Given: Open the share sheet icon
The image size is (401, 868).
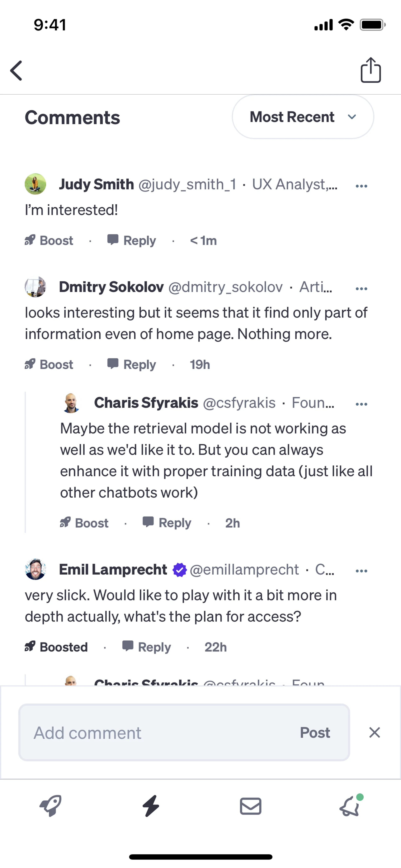Looking at the screenshot, I should (x=371, y=70).
